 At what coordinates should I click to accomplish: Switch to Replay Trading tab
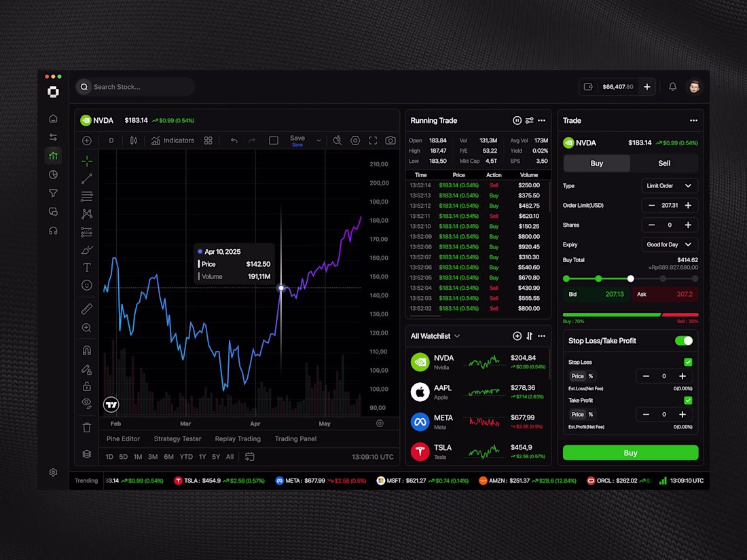tap(238, 438)
